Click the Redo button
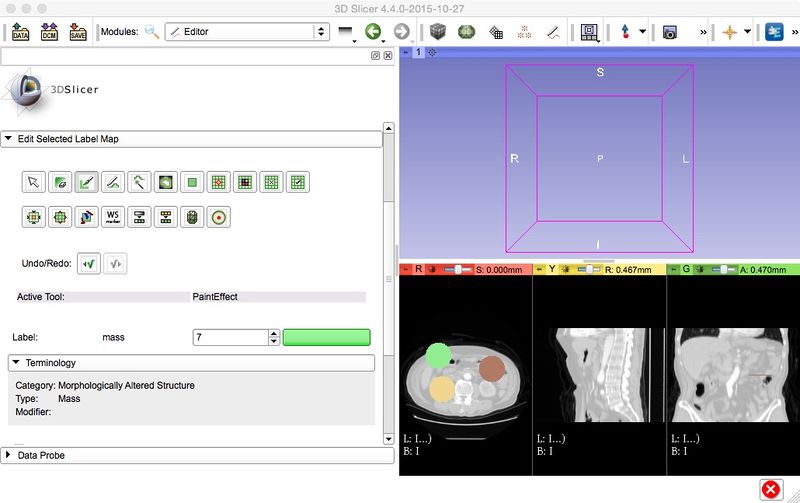This screenshot has width=800, height=503. (115, 264)
